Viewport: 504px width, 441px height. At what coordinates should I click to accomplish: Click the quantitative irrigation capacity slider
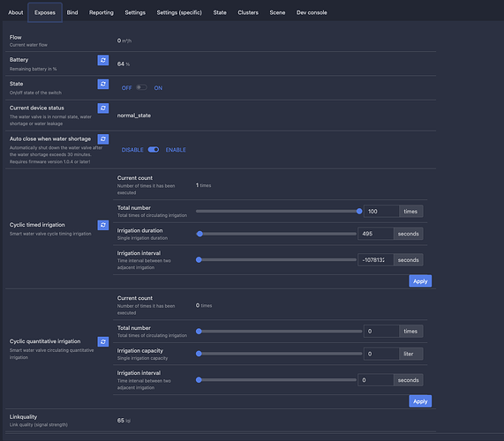pos(279,354)
